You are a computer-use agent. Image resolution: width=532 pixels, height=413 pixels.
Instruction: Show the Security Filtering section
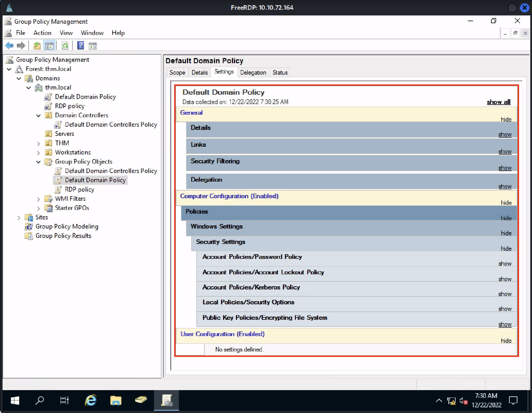coord(505,168)
